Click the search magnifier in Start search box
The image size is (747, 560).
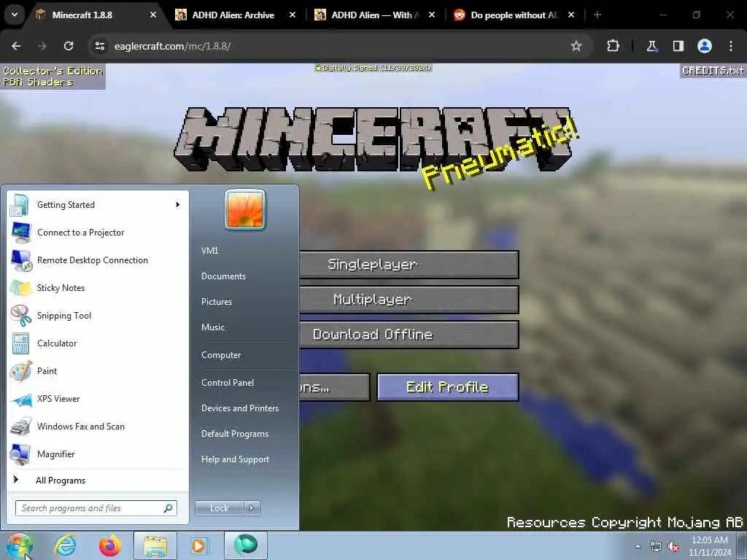tap(168, 508)
